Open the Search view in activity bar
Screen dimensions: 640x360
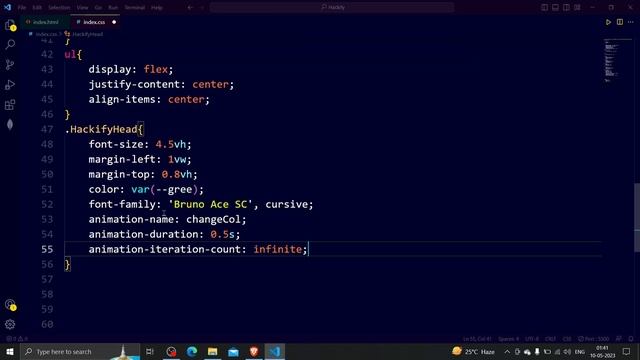pyautogui.click(x=10, y=44)
